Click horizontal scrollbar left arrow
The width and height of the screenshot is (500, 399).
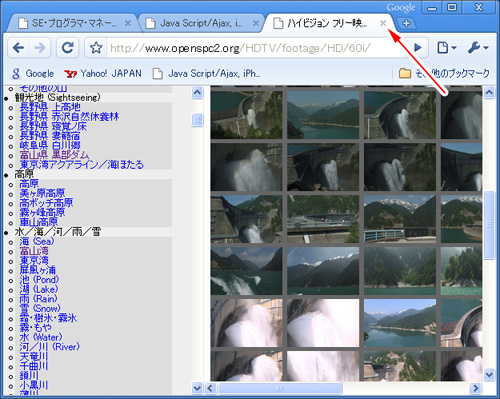point(210,388)
